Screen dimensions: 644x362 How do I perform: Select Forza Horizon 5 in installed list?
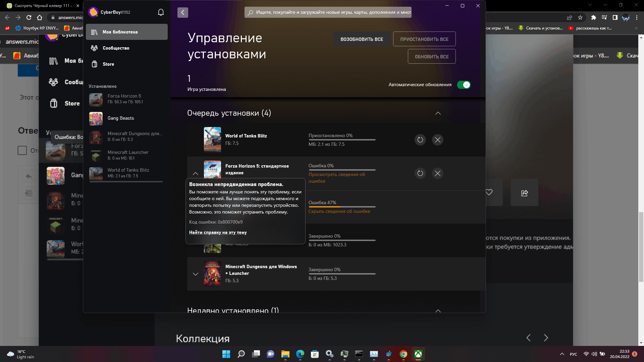click(126, 99)
